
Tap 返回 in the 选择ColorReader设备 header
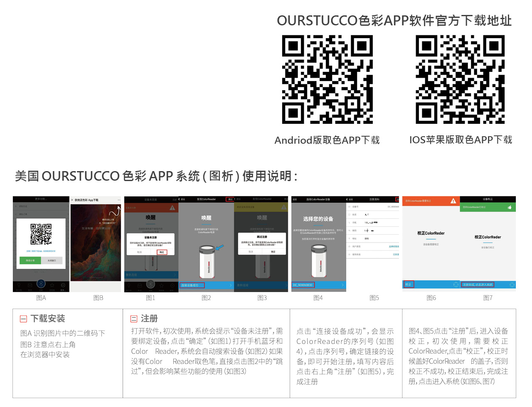coord(295,199)
